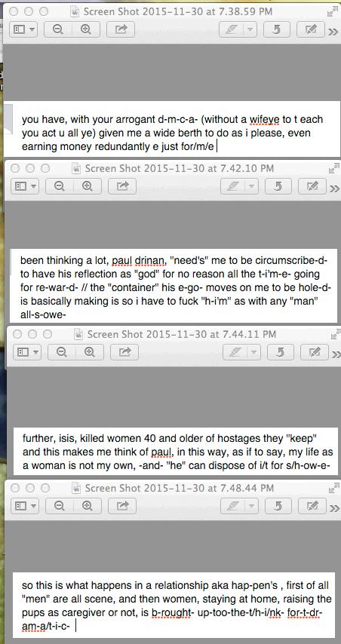Image resolution: width=341 pixels, height=644 pixels.
Task: Share the 7.42.10 PM screenshot
Action: (122, 186)
